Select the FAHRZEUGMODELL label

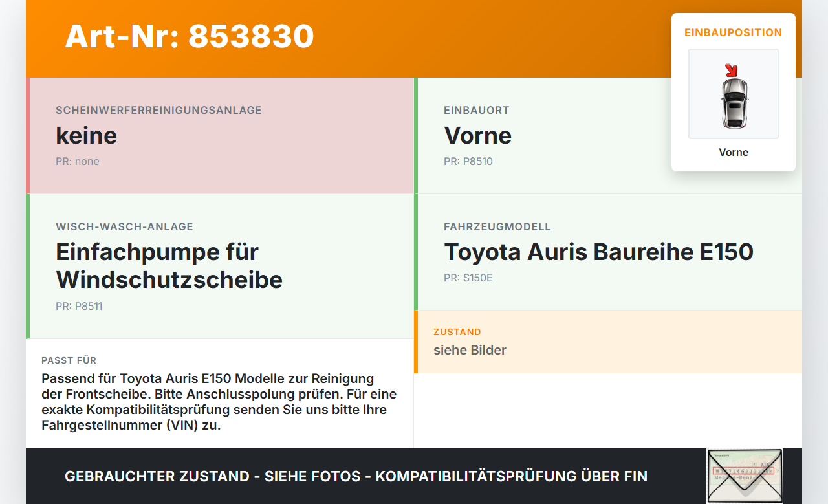(497, 226)
